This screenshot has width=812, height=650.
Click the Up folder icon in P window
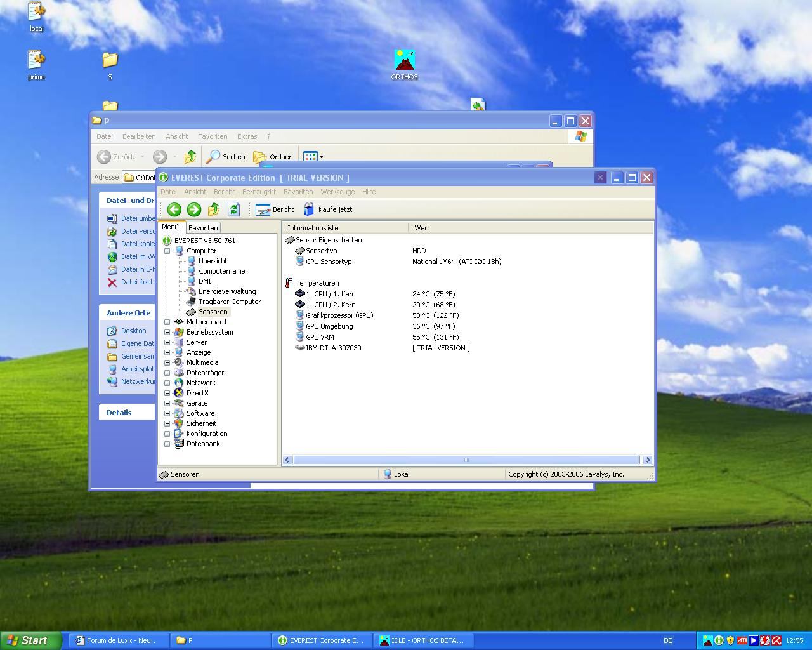click(x=190, y=157)
